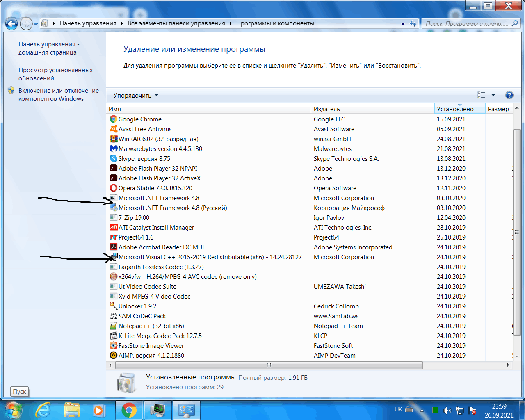The image size is (525, 420).
Task: Click Панель управления breadcrumb segment
Action: pos(88,23)
